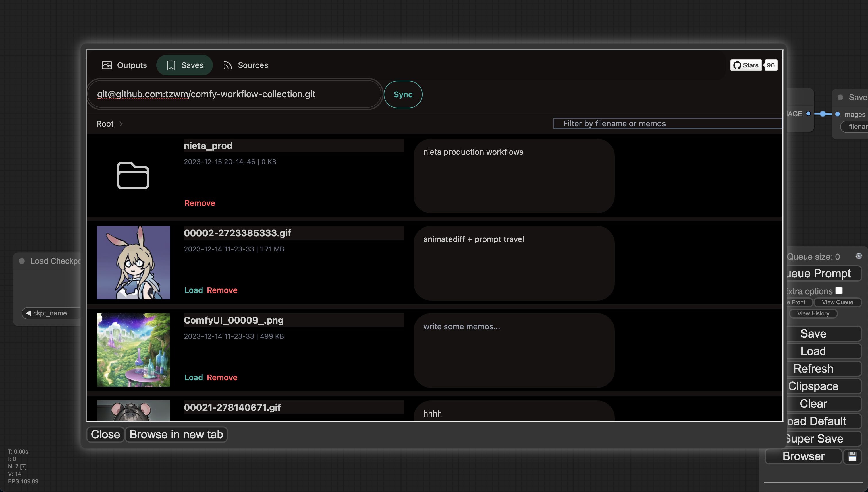This screenshot has width=868, height=492.
Task: Click the floppy disk save icon
Action: (x=852, y=456)
